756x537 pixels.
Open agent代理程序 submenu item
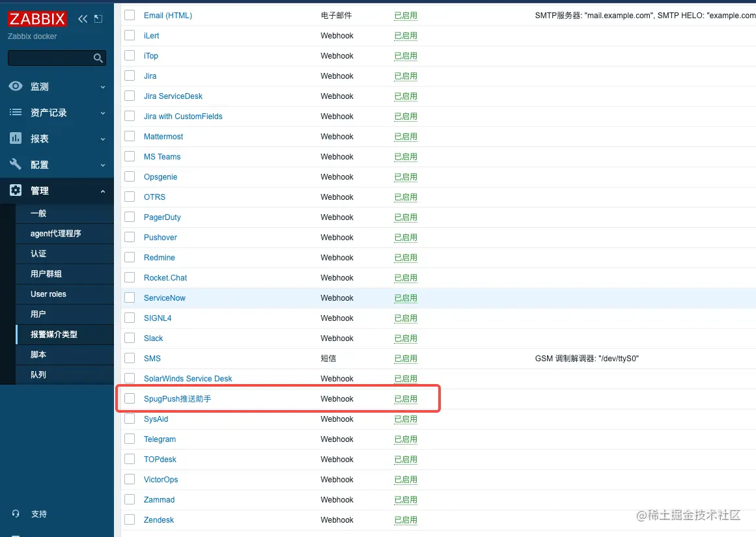tap(64, 233)
